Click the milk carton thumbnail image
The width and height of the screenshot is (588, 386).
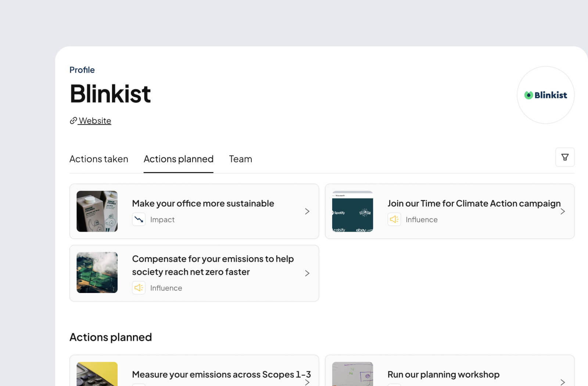point(97,211)
